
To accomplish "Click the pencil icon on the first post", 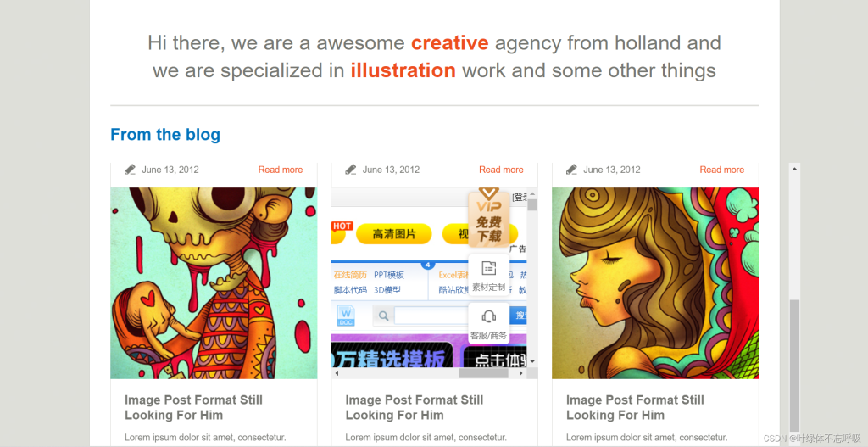I will (130, 170).
